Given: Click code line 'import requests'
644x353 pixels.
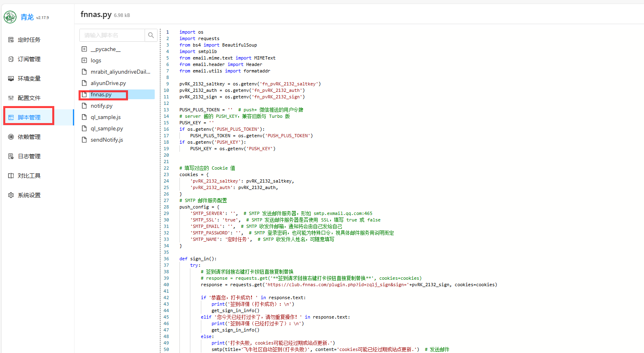Looking at the screenshot, I should point(199,38).
